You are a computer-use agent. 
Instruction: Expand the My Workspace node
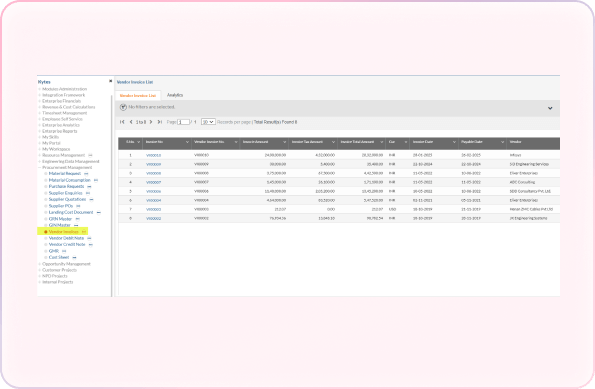(39, 149)
